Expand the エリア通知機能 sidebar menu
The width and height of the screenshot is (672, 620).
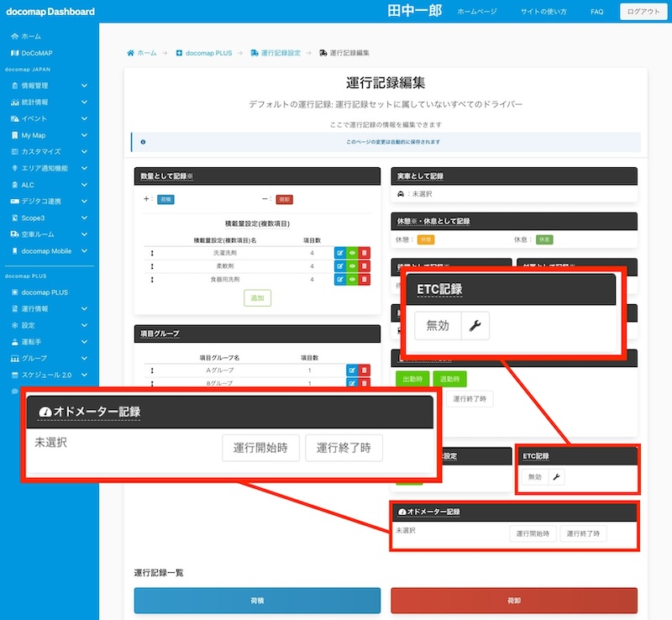pyautogui.click(x=84, y=168)
